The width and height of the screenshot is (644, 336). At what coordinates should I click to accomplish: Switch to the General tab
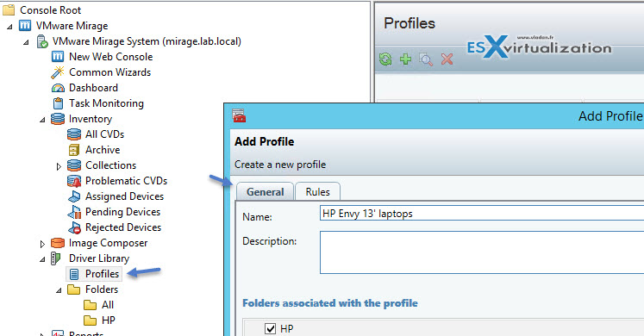click(x=265, y=191)
